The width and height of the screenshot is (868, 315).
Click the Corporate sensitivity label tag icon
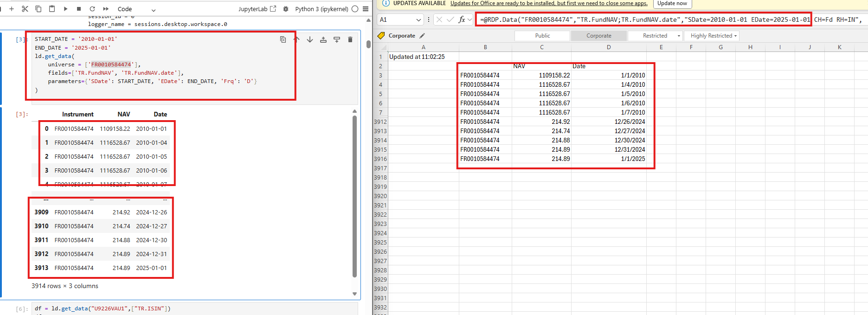381,36
